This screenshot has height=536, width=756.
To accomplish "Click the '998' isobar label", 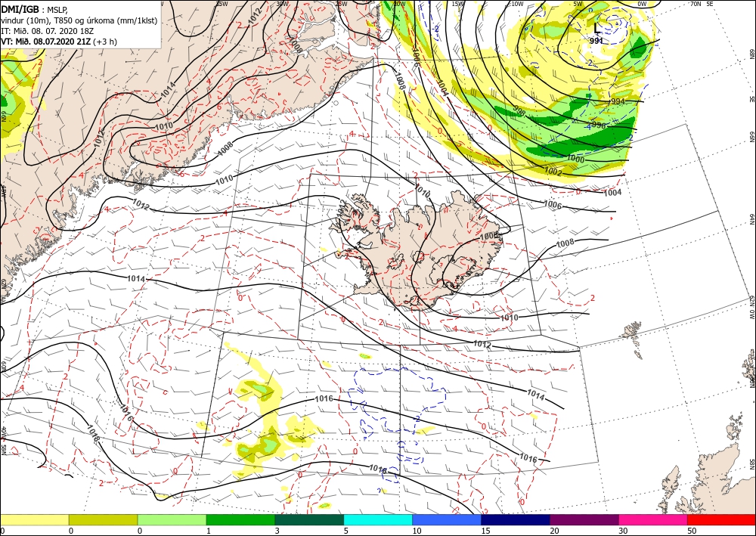I will pos(519,110).
